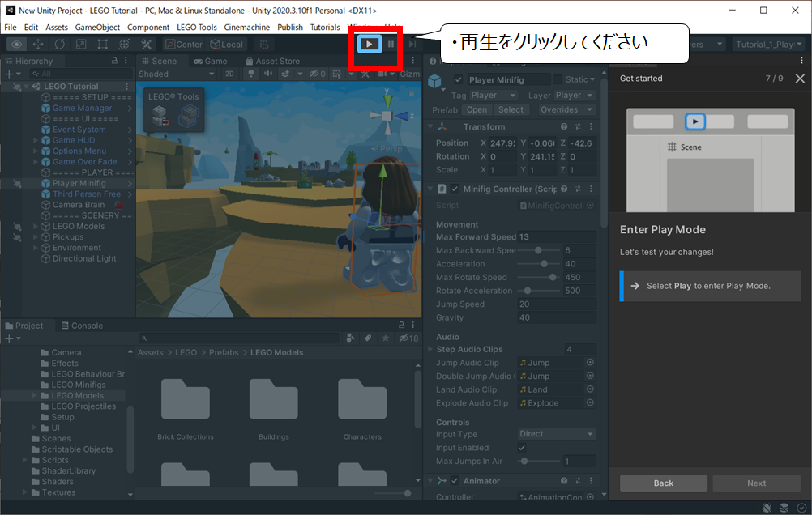Pick object for Jump Audio Clip
The height and width of the screenshot is (515, 812).
click(590, 362)
